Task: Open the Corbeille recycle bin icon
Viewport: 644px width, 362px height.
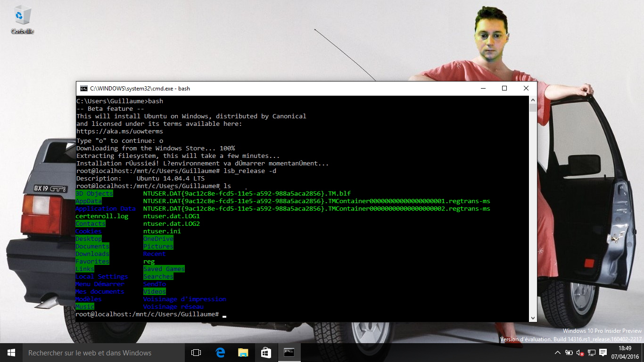Action: tap(22, 20)
